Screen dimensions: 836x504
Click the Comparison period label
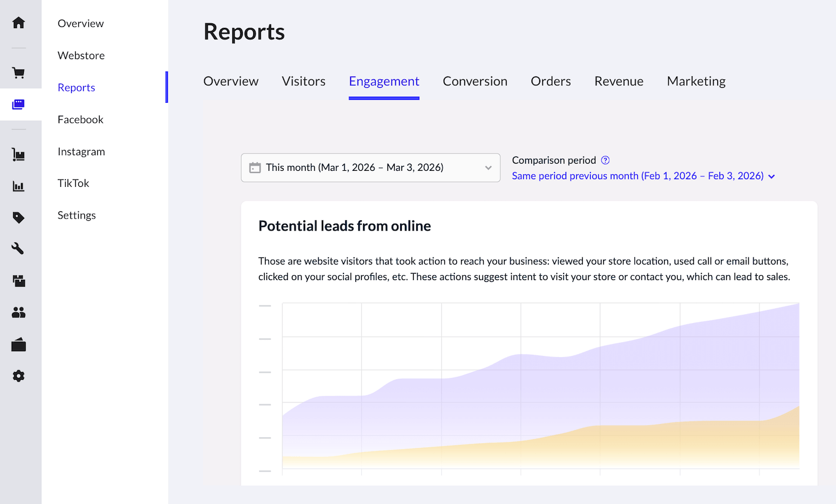click(x=554, y=160)
